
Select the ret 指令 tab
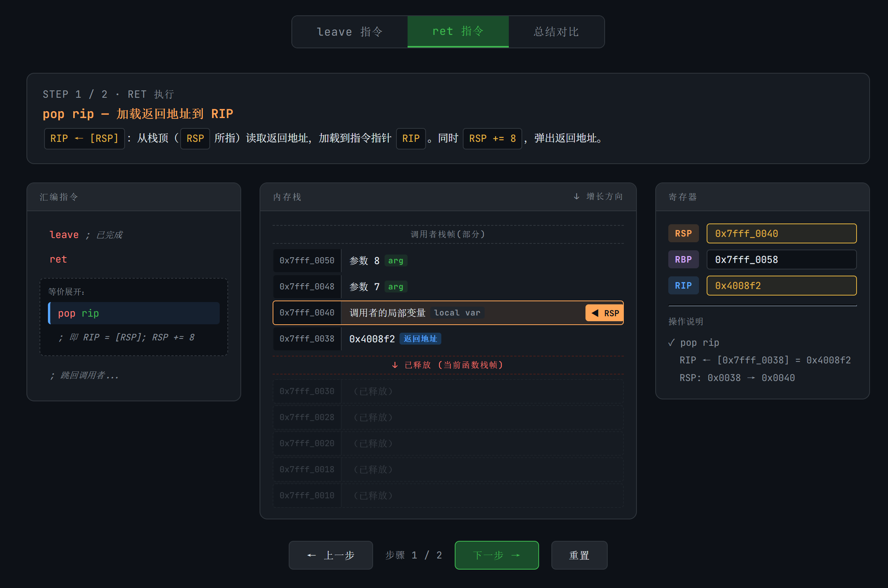tap(458, 31)
